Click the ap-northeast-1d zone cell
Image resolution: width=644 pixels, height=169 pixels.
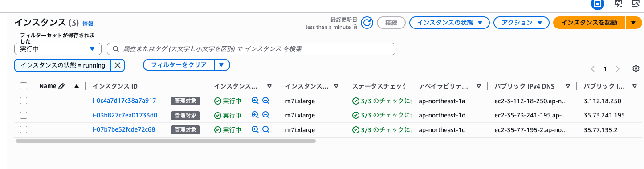coord(442,115)
